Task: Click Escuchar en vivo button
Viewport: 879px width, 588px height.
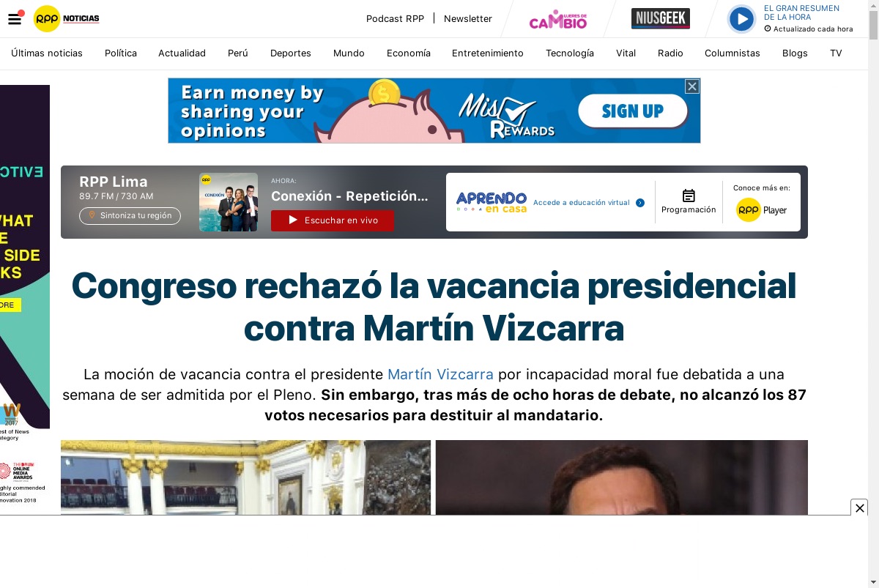Action: (x=333, y=220)
